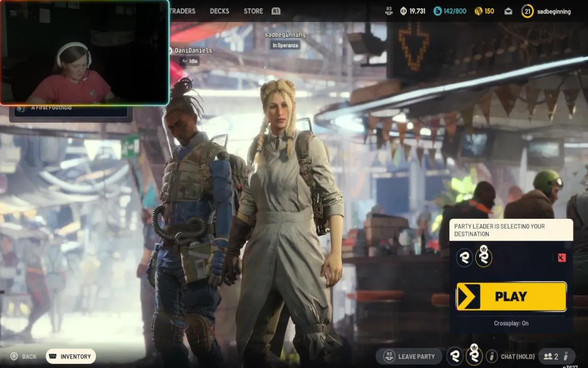Select first player icon in bottom bar

click(455, 356)
